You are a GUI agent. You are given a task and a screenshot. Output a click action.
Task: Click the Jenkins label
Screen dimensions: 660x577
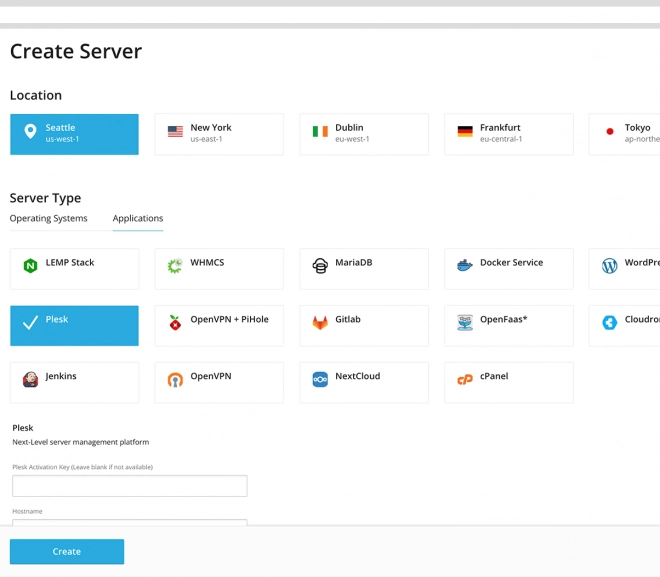coord(61,376)
